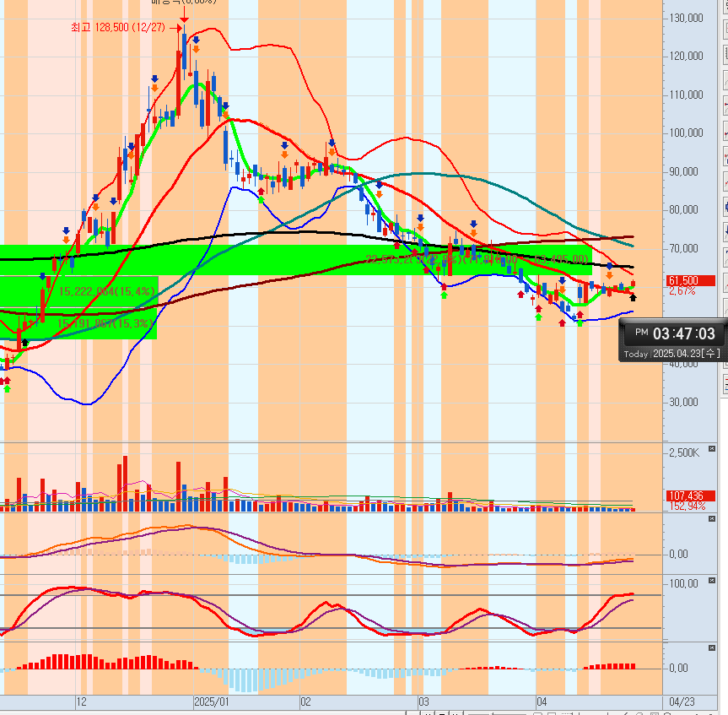Click the 110,000 price axis label
The image size is (728, 715).
pos(686,95)
